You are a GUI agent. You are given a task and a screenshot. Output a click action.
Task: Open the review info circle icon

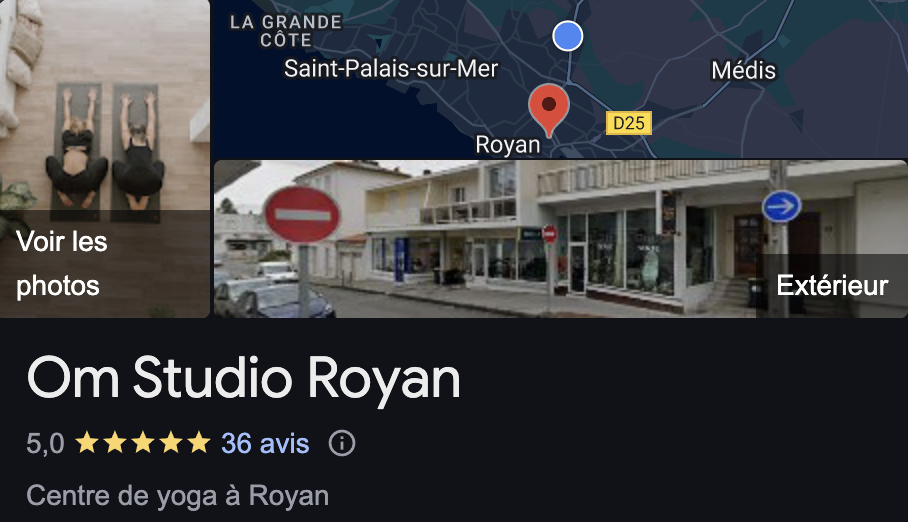point(342,444)
